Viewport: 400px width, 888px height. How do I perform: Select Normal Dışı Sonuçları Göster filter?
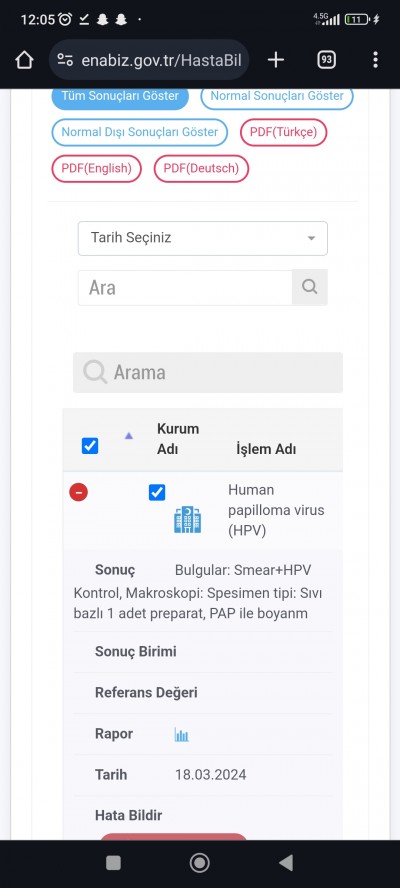click(x=139, y=133)
